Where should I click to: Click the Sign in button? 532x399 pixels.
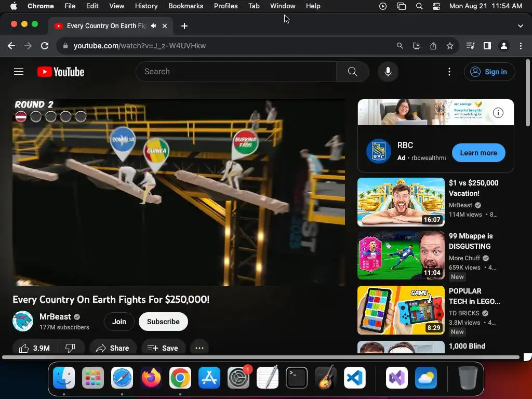click(489, 72)
